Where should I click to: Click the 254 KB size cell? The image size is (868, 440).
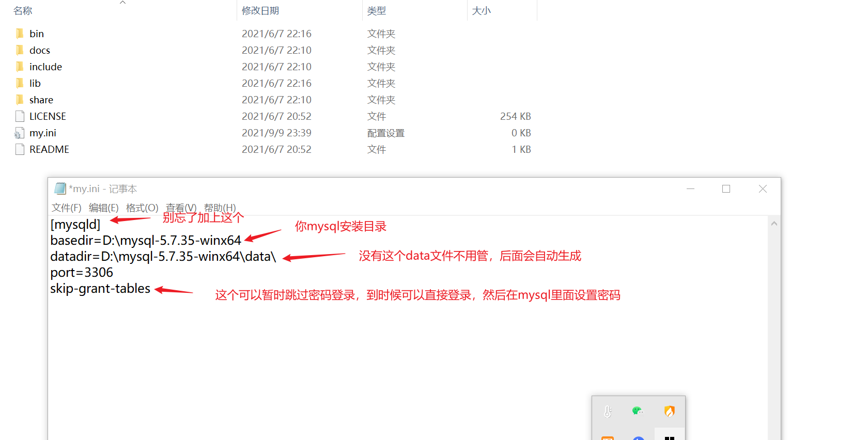point(515,116)
